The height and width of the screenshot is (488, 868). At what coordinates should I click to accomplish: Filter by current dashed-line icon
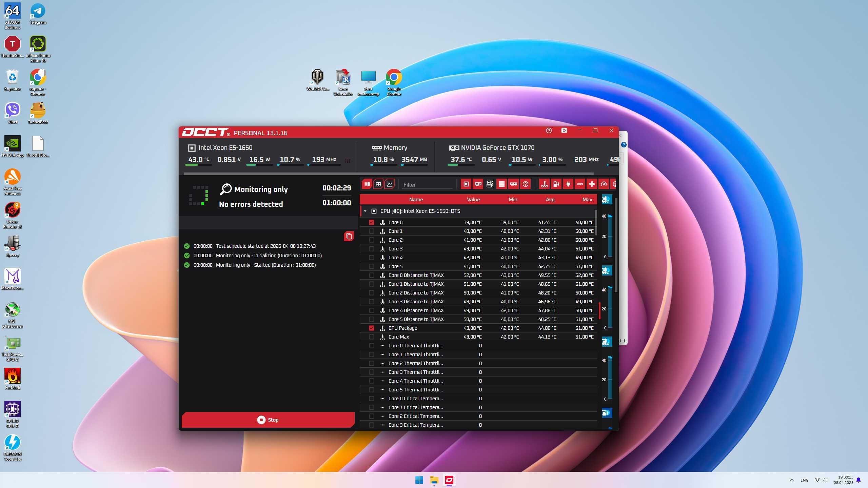coord(580,184)
